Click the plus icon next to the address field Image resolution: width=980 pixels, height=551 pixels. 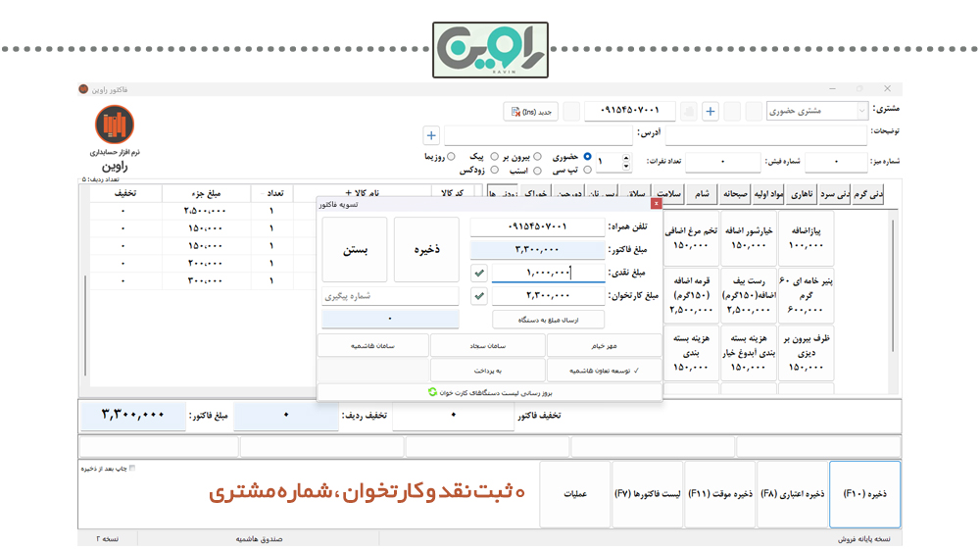pyautogui.click(x=430, y=135)
